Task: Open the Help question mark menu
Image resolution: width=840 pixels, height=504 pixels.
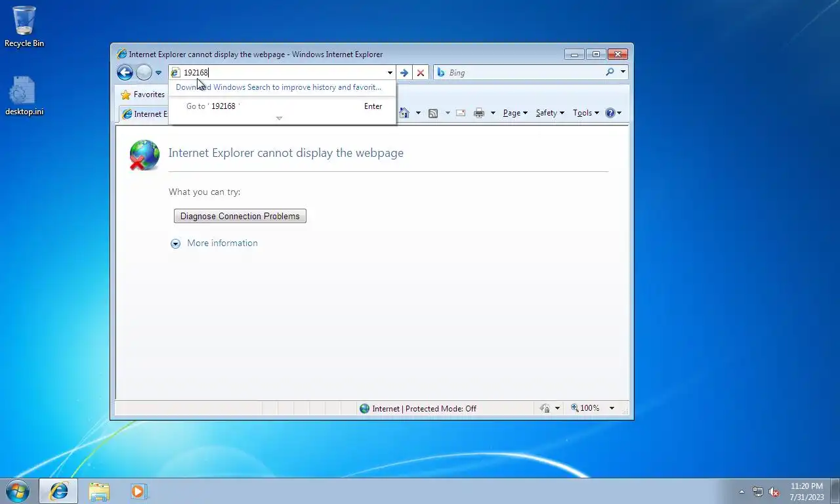Action: 613,113
